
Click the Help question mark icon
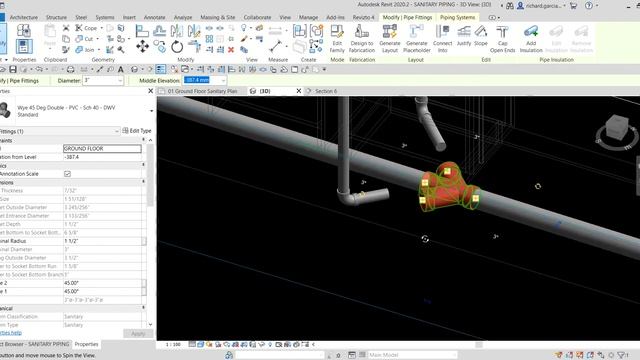coord(589,6)
